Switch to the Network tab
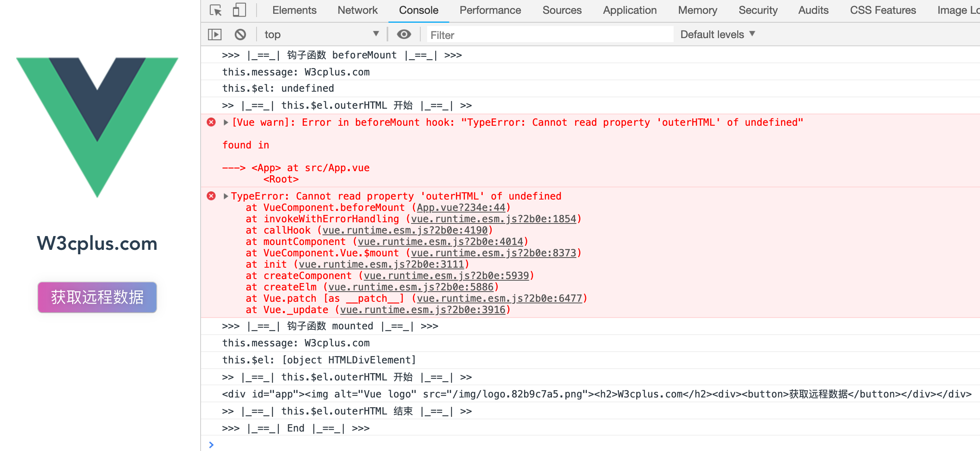Screen dimensions: 980x451 point(357,10)
